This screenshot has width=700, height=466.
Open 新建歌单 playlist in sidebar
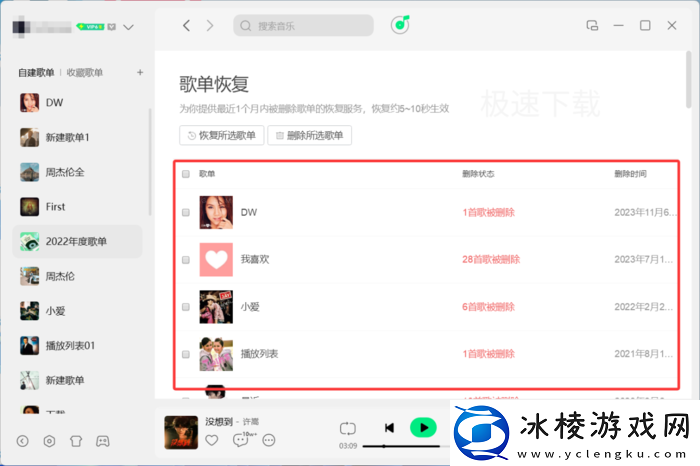(77, 380)
